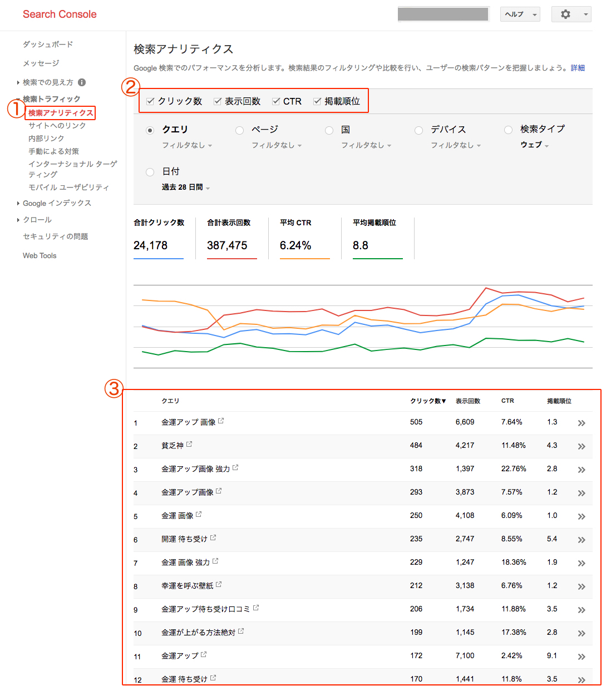Click double-arrow for row 8 幸運を呼ぶ壁紙

pyautogui.click(x=581, y=586)
